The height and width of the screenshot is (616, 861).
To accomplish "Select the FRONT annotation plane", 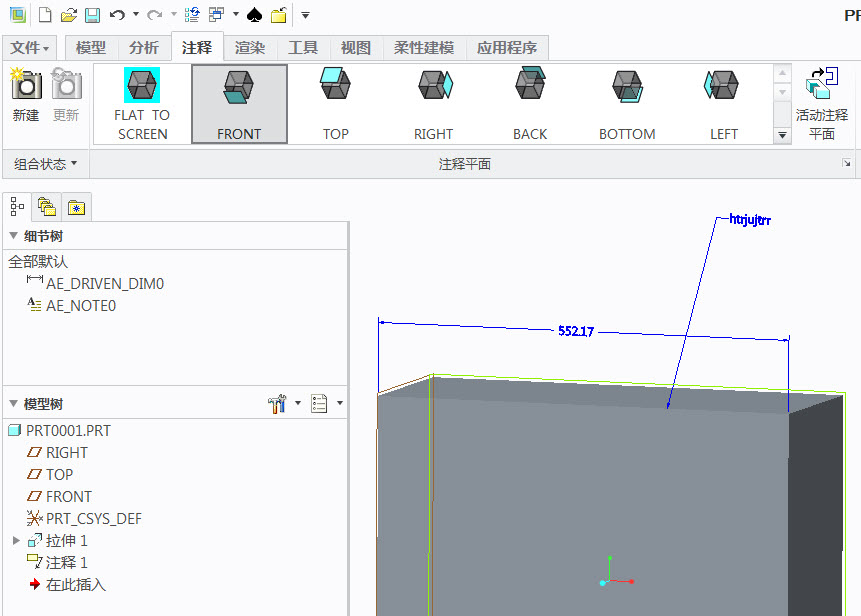I will tap(239, 104).
